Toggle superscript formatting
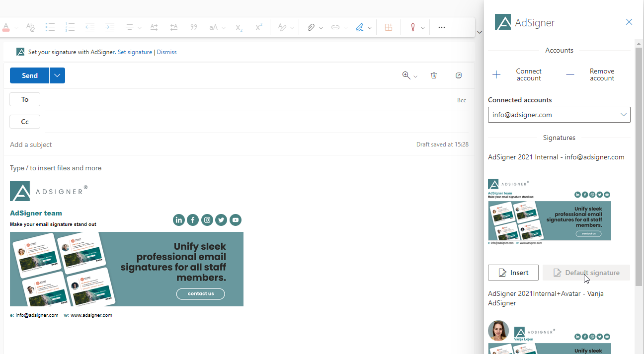Viewport: 644px width, 354px height. tap(259, 27)
